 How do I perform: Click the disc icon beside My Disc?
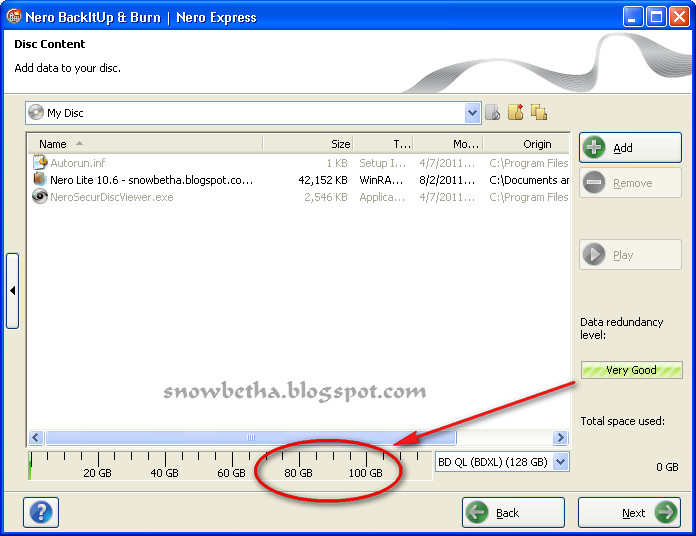36,113
